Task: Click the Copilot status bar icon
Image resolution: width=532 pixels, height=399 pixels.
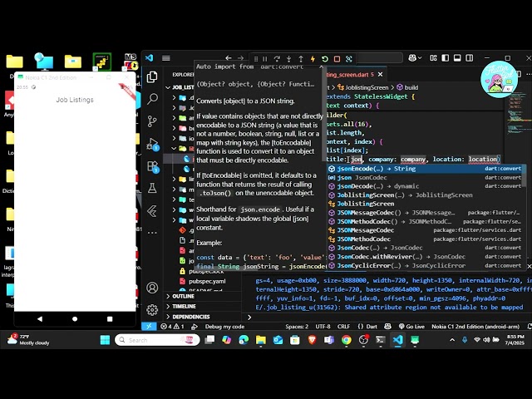Action: pyautogui.click(x=387, y=327)
